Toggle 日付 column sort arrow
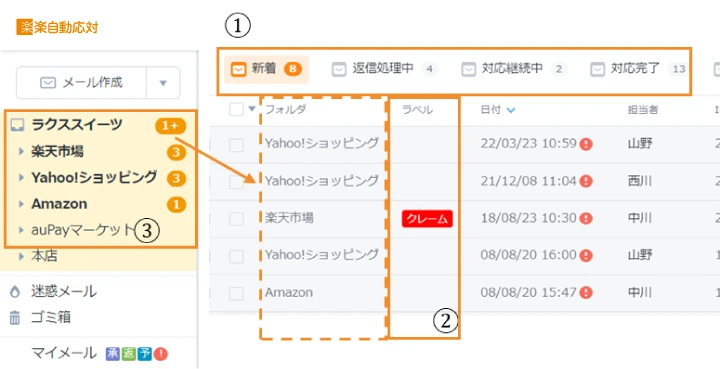 [x=511, y=110]
